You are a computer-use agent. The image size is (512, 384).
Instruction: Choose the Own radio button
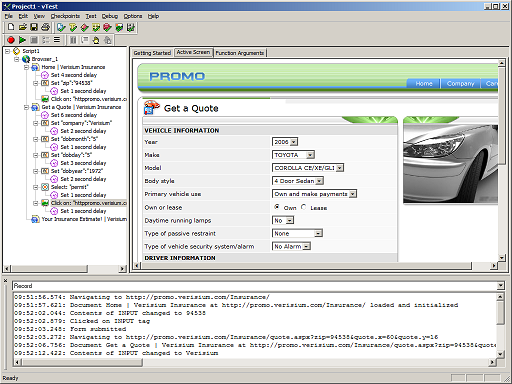(277, 207)
